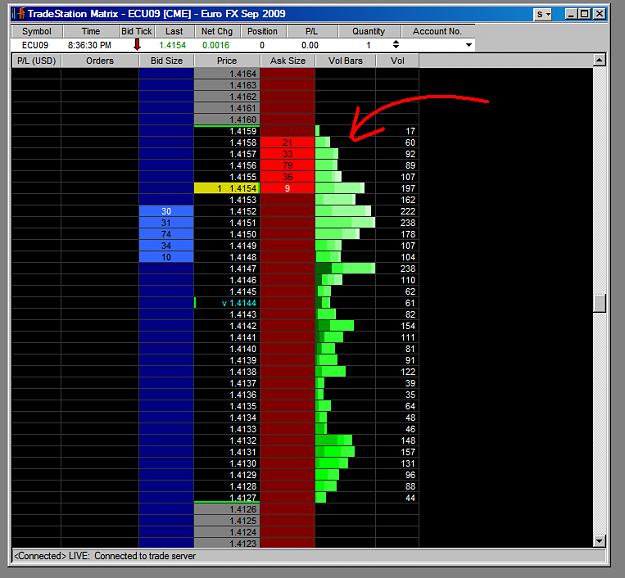Click price 1.4138 in the price column
This screenshot has width=625, height=578.
pyautogui.click(x=227, y=372)
